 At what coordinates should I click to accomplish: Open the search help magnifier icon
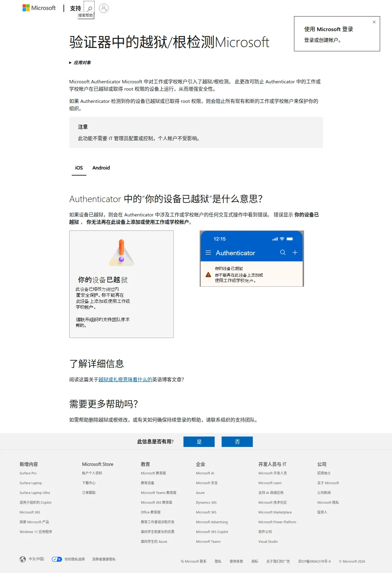[89, 9]
